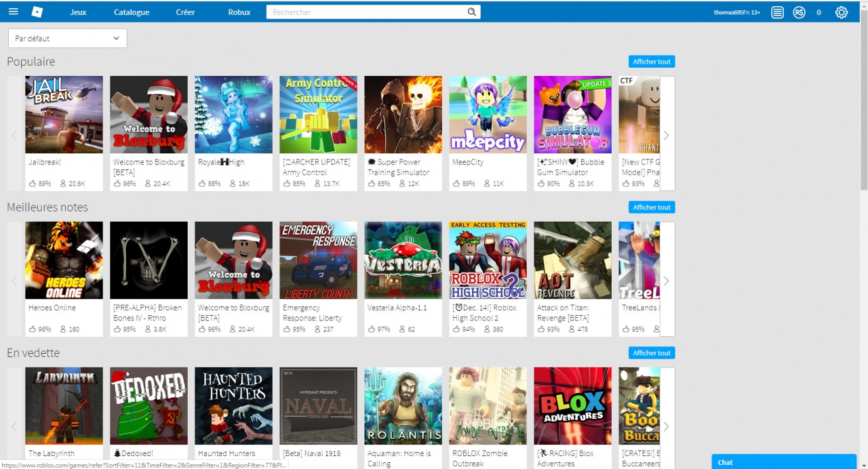Viewport: 868px width, 469px height.
Task: Open the Par défaut sort dropdown
Action: (x=67, y=39)
